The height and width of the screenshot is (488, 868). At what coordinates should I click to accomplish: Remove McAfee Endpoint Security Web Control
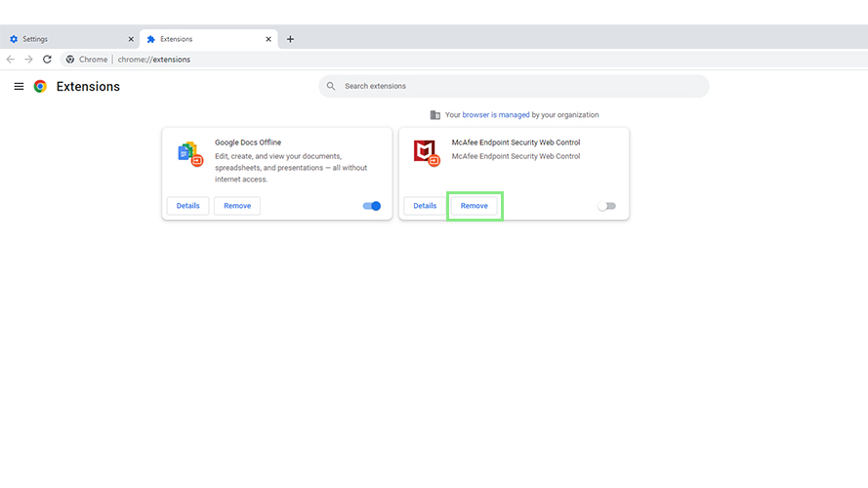coord(475,206)
